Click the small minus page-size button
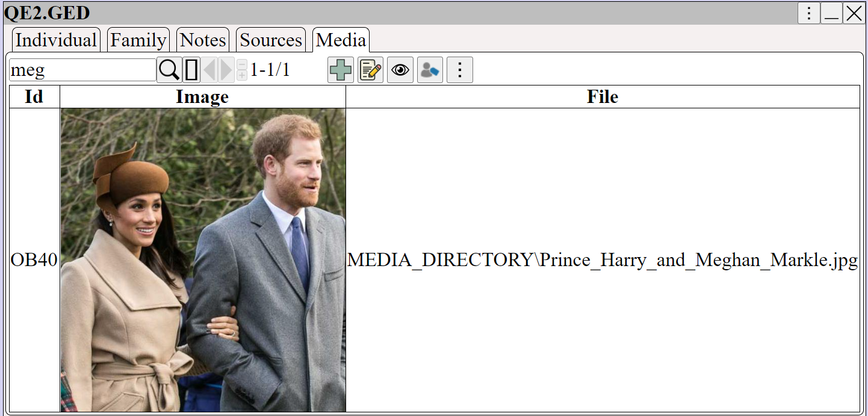This screenshot has height=416, width=868. tap(242, 64)
